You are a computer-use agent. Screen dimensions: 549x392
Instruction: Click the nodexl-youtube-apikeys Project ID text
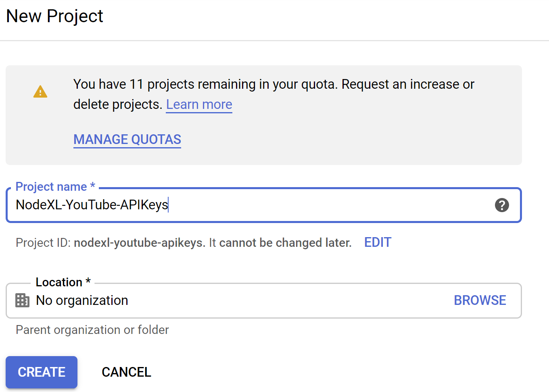click(139, 243)
